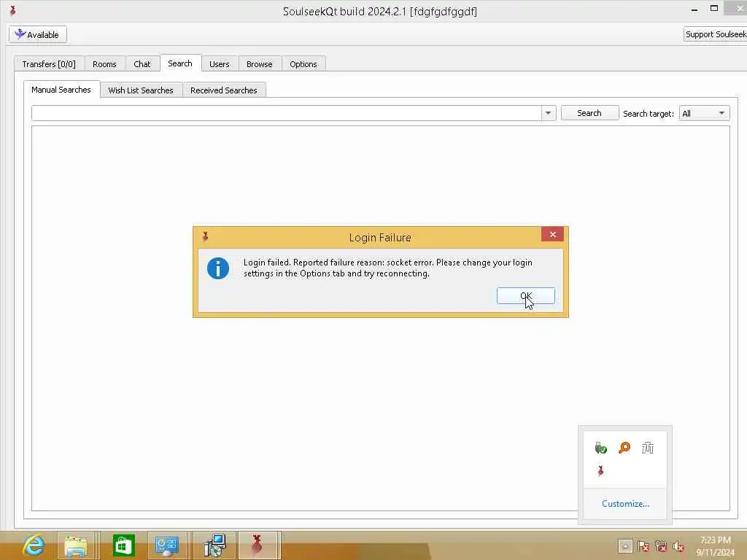Screen dimensions: 747x560
Task: Go to the Users tab
Action: pos(219,64)
